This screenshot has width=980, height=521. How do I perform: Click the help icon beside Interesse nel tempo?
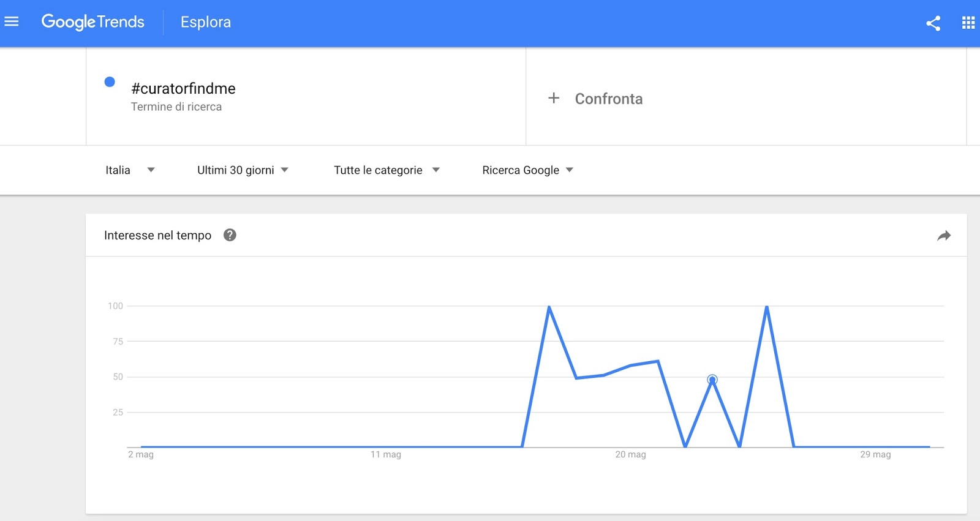point(230,235)
